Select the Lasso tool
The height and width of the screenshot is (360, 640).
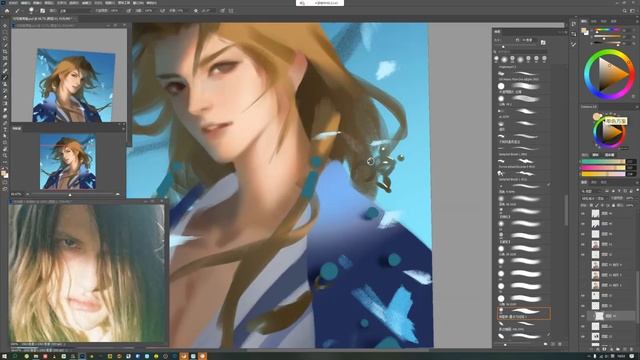(5, 38)
